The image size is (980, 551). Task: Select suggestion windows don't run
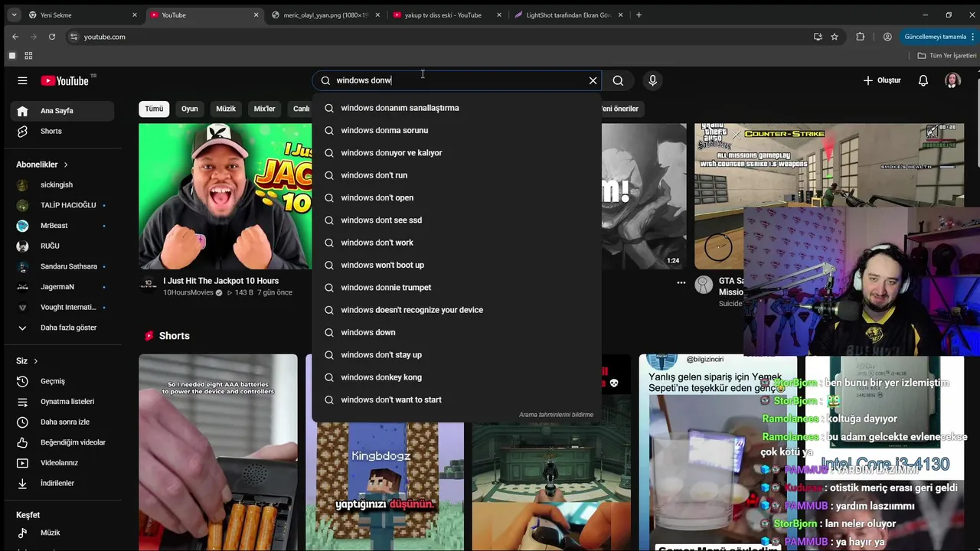click(x=456, y=175)
